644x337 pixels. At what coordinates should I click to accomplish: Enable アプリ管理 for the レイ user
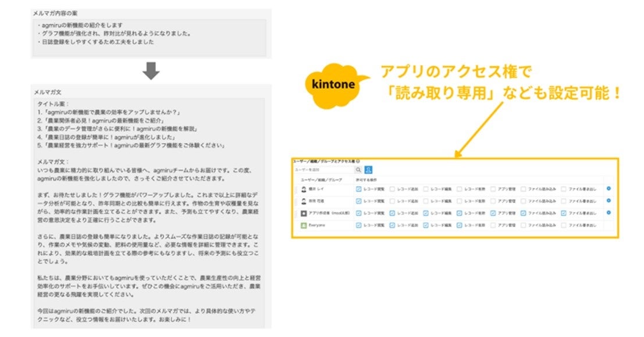click(x=493, y=189)
